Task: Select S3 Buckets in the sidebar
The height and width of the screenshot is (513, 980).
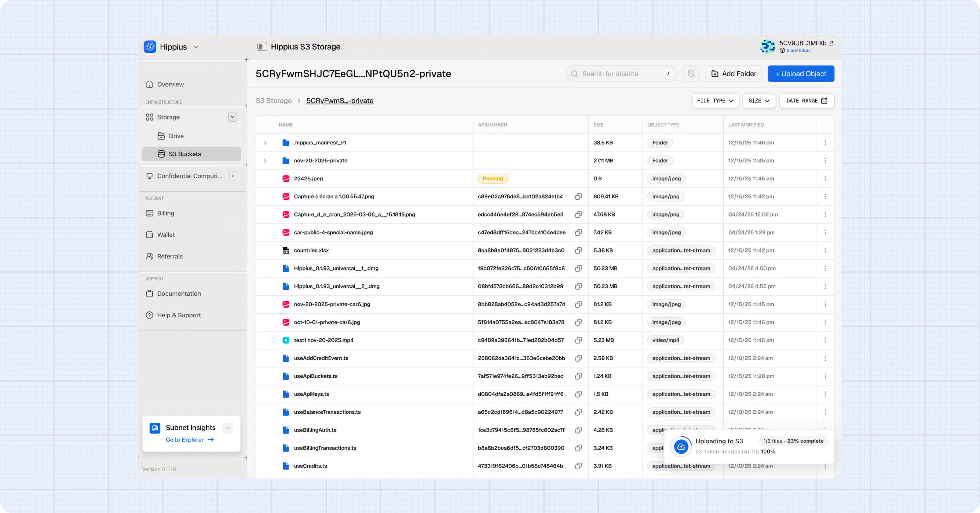Action: (x=191, y=154)
